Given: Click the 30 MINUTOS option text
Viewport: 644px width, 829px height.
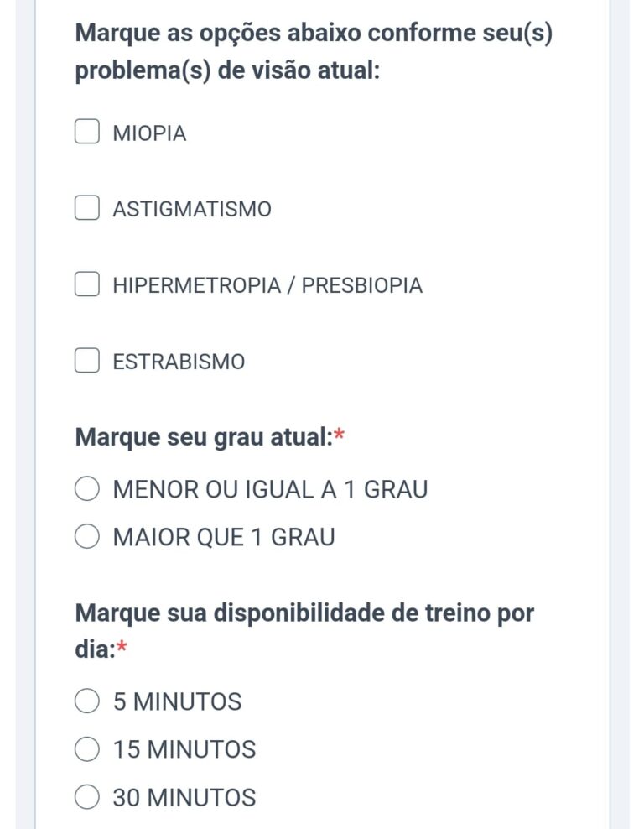Looking at the screenshot, I should (184, 797).
